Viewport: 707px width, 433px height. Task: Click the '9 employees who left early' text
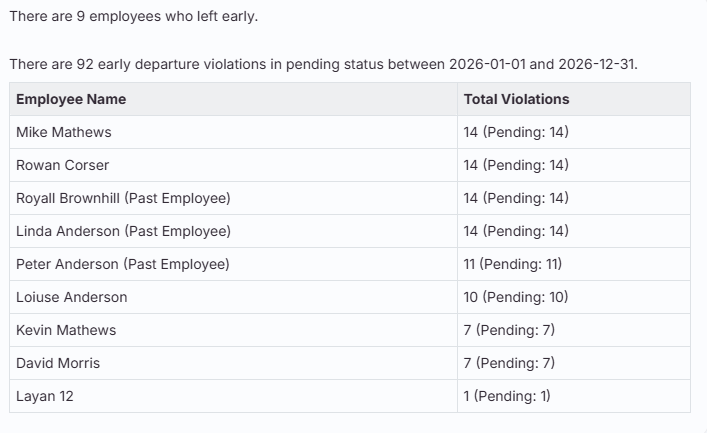coord(167,16)
